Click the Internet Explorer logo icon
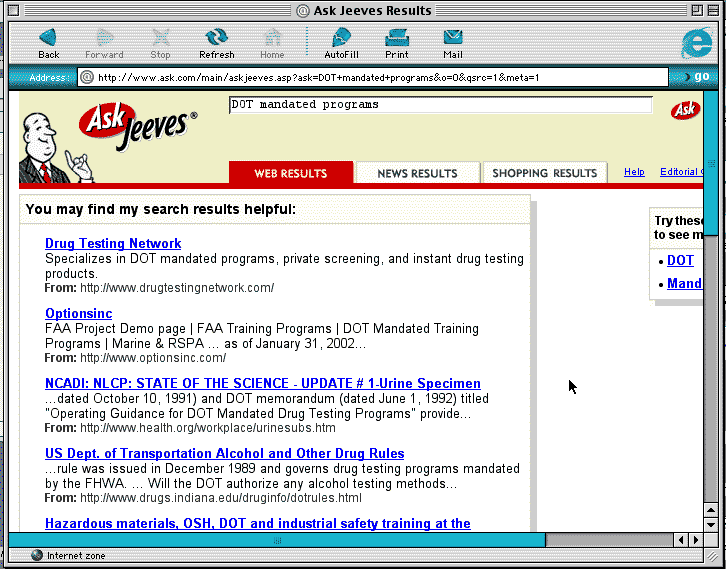This screenshot has width=726, height=569. tap(696, 43)
